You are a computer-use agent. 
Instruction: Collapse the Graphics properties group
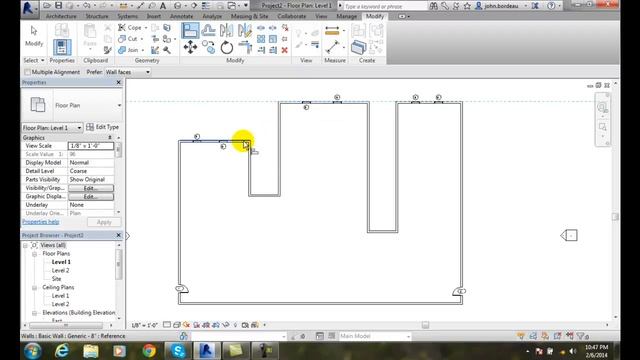[110, 138]
